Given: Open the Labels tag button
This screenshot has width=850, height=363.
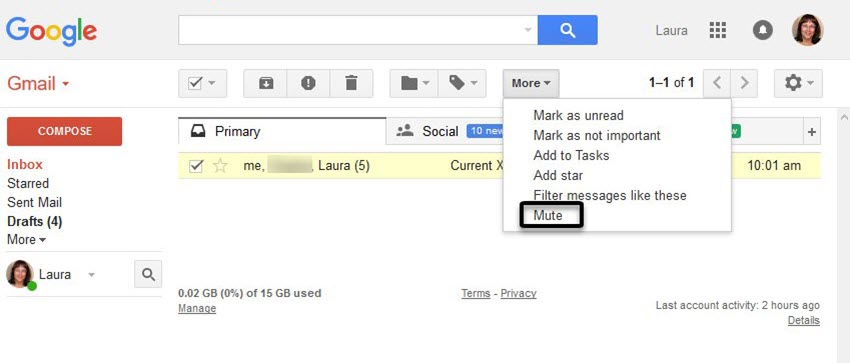Looking at the screenshot, I should [x=462, y=83].
